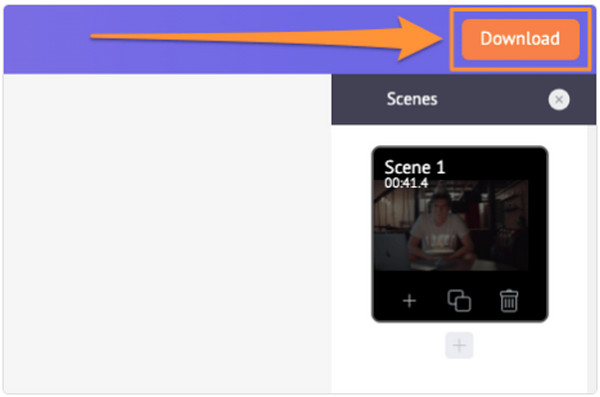600x397 pixels.
Task: Click the 00:41.4 scene duration
Action: (406, 183)
